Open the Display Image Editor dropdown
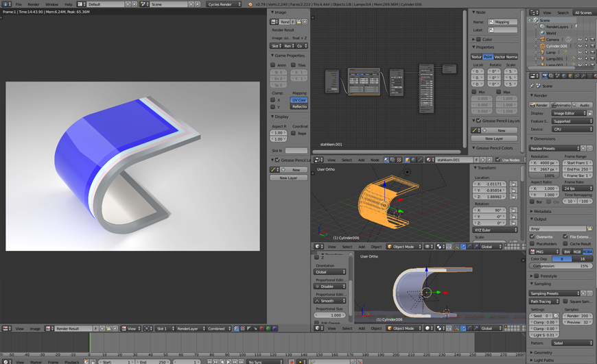 click(x=569, y=113)
